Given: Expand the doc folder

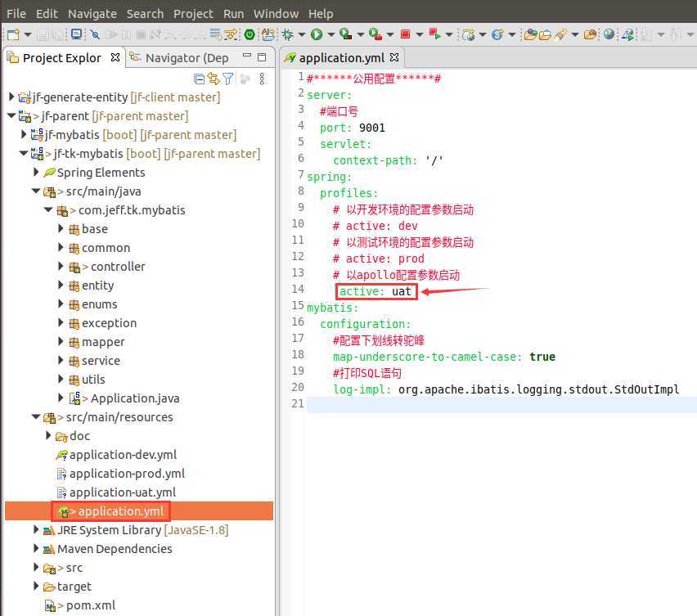Looking at the screenshot, I should [x=49, y=435].
